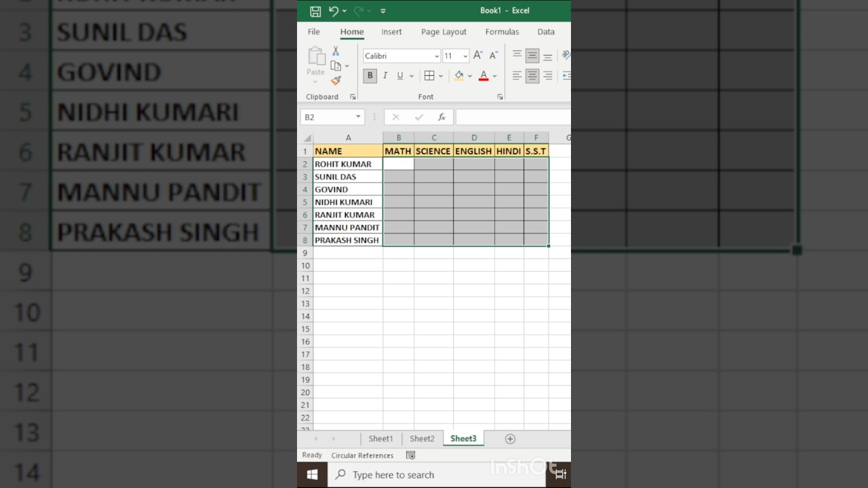Toggle Italic formatting
This screenshot has height=488, width=868.
pyautogui.click(x=385, y=76)
